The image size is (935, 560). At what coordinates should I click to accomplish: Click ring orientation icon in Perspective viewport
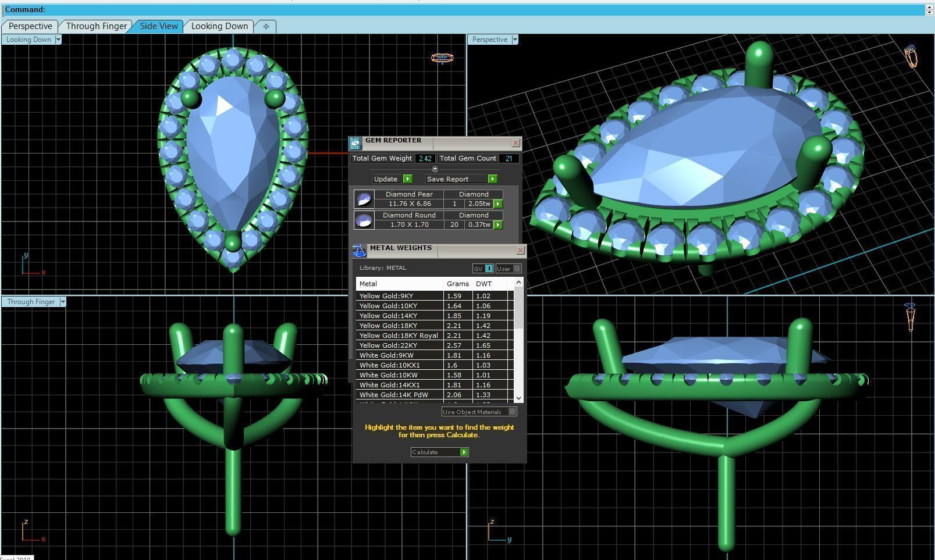[x=911, y=57]
